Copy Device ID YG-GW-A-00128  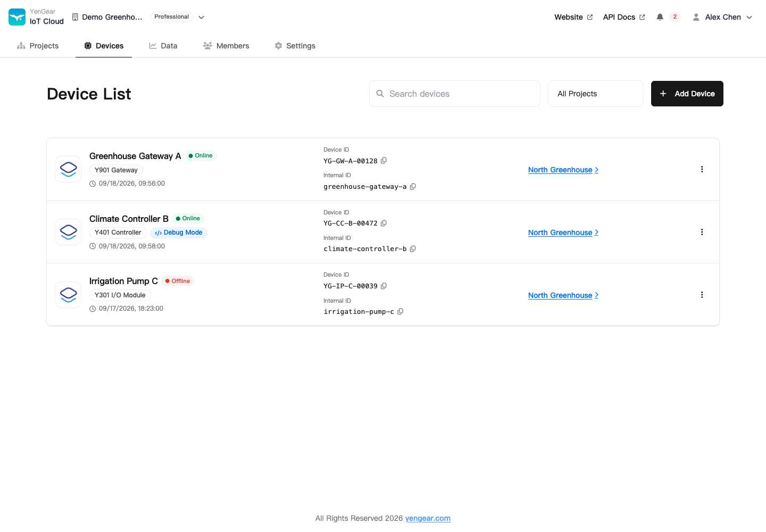click(x=384, y=161)
